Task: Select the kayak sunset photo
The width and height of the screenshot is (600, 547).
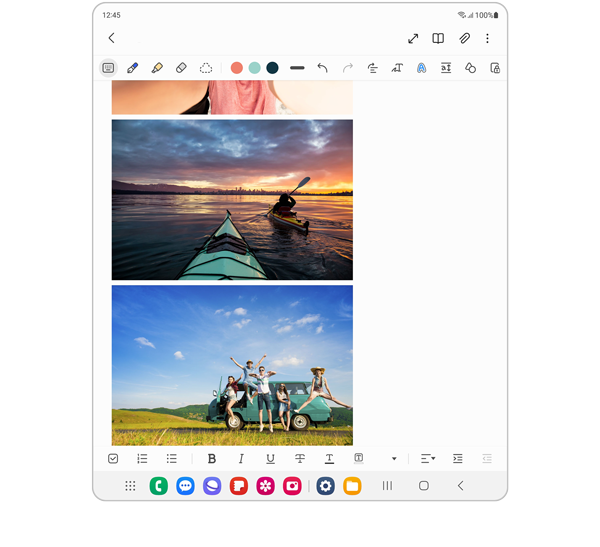Action: pos(232,200)
